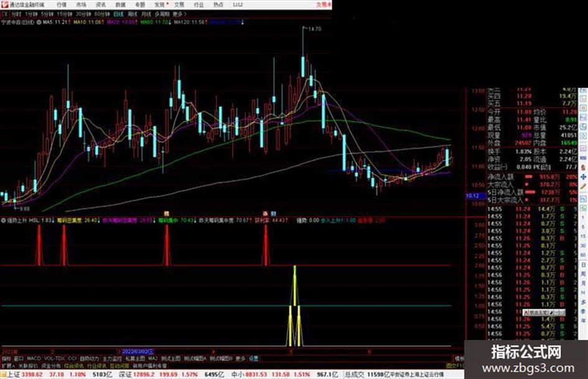
Task: Select the 测试副图A tab
Action: click(195, 358)
